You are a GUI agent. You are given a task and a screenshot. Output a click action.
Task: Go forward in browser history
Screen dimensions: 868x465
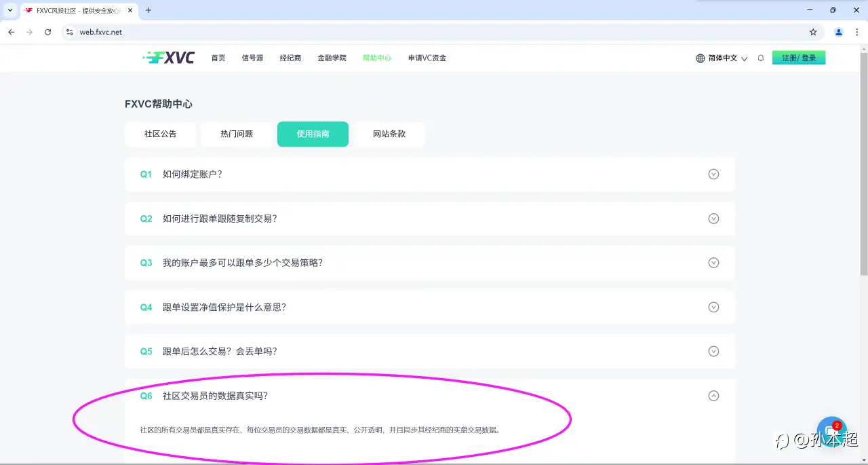click(x=29, y=32)
